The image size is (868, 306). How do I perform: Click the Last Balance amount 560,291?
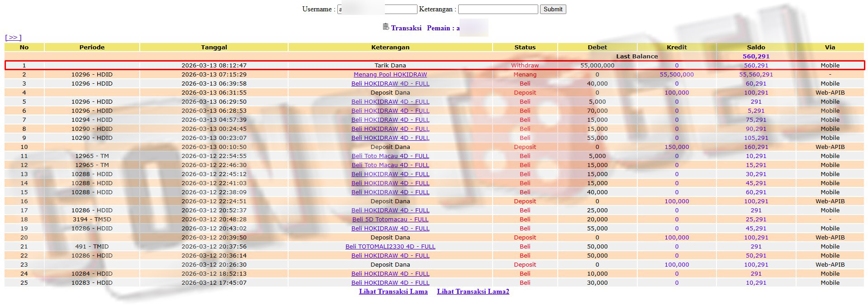pyautogui.click(x=756, y=57)
